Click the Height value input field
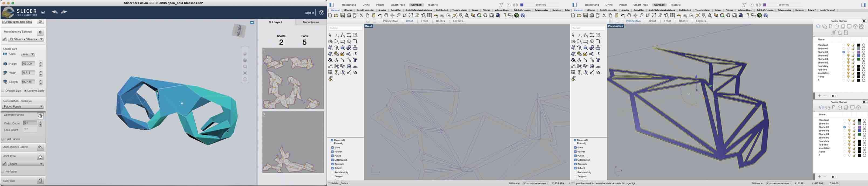Screen dimensions: 868x186 (28, 64)
